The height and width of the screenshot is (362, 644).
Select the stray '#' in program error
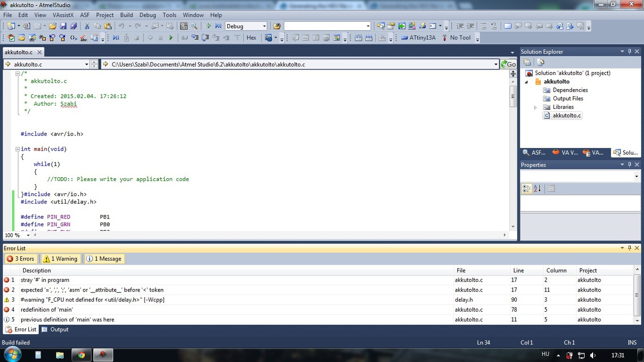[x=317, y=280]
